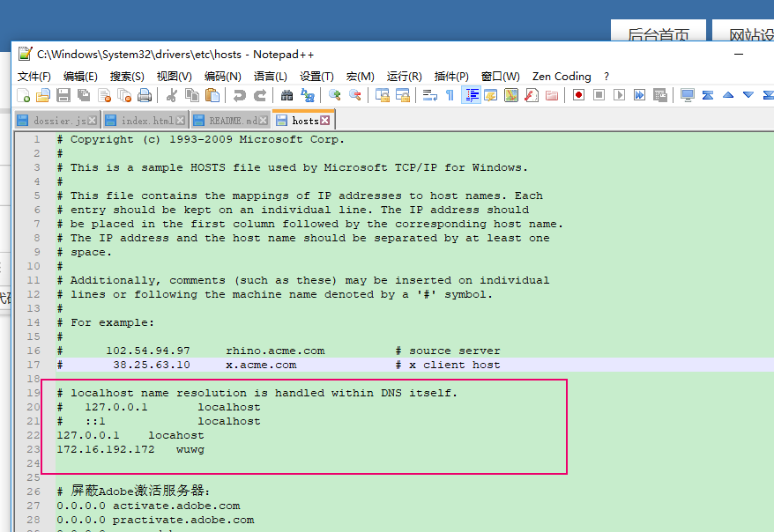774x532 pixels.
Task: Click the Cut scissors icon
Action: (171, 95)
